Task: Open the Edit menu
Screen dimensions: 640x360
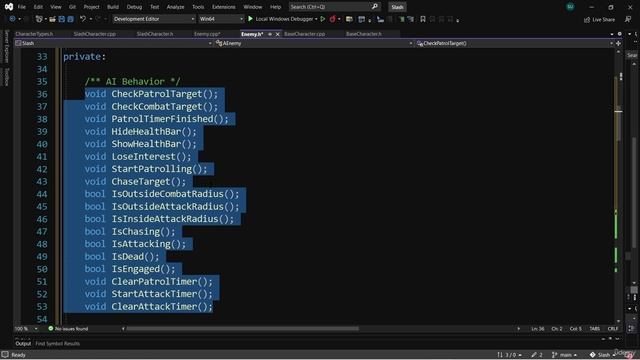Action: point(38,7)
